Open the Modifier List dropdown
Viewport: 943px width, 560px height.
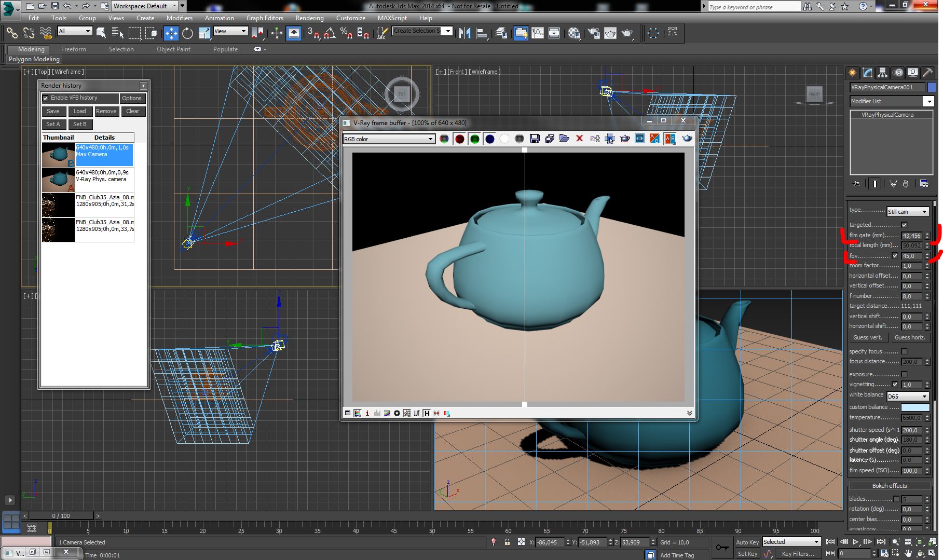point(892,102)
